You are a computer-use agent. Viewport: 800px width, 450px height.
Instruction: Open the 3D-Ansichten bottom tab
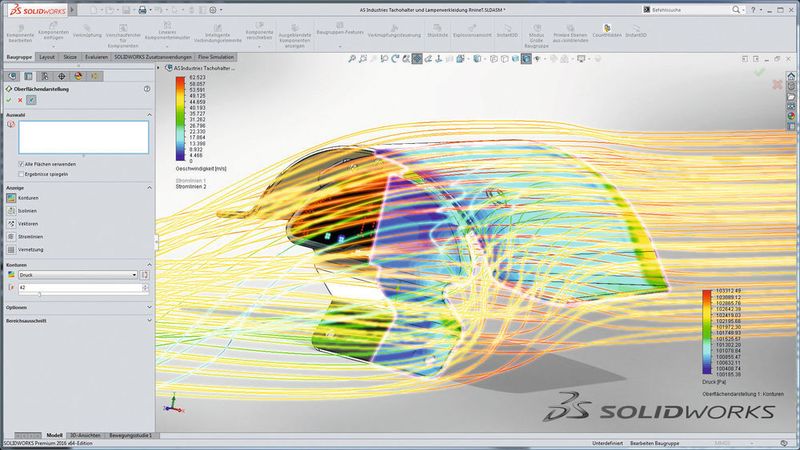[x=85, y=435]
